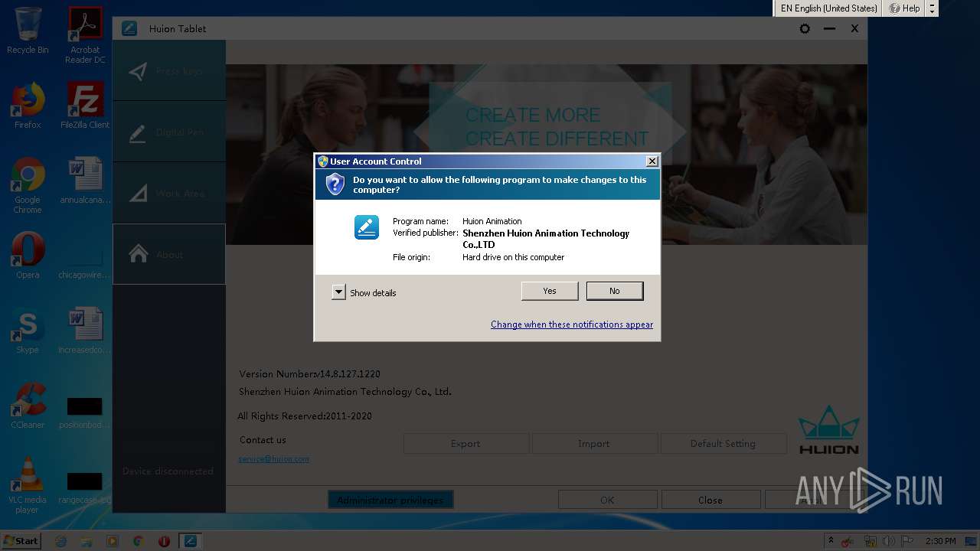The width and height of the screenshot is (980, 551).
Task: Click the volume speaker tray icon
Action: pyautogui.click(x=888, y=541)
